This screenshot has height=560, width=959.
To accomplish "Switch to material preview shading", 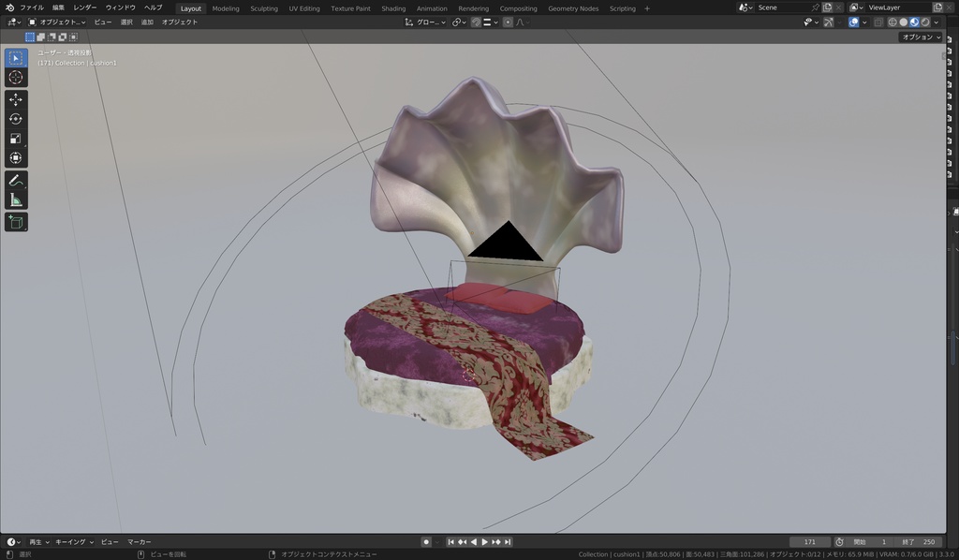I will [914, 22].
